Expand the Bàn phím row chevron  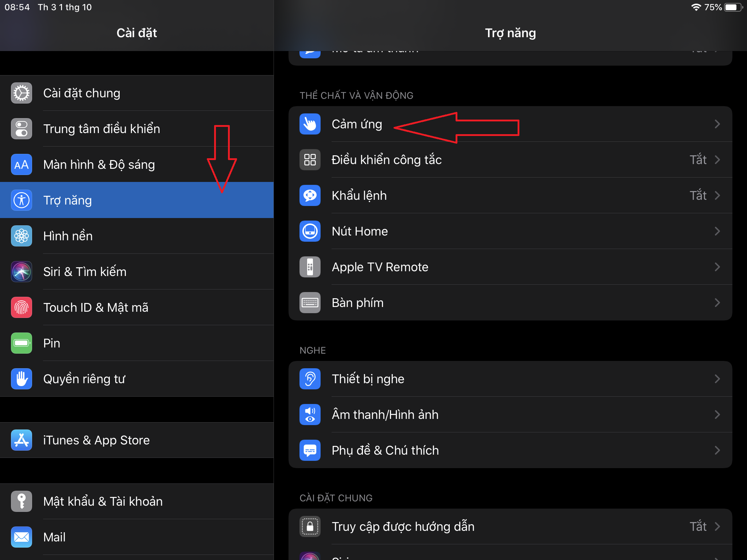click(717, 303)
